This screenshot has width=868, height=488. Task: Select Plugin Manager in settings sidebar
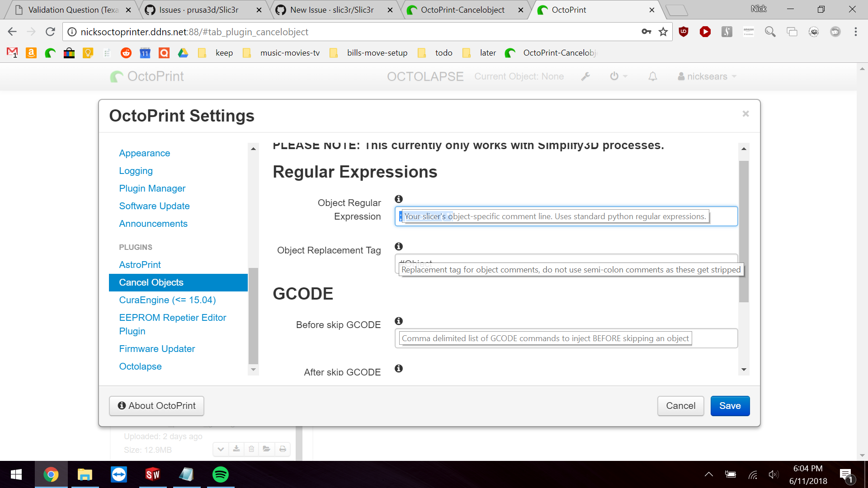pos(152,188)
